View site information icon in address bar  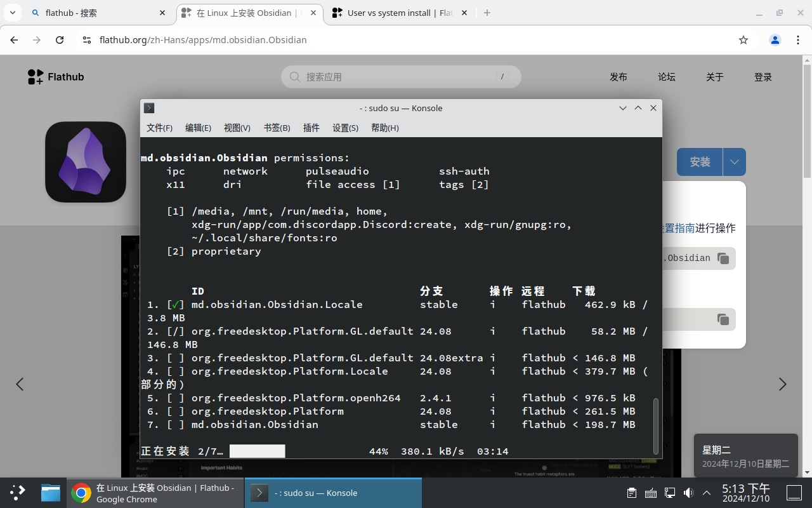[87, 39]
